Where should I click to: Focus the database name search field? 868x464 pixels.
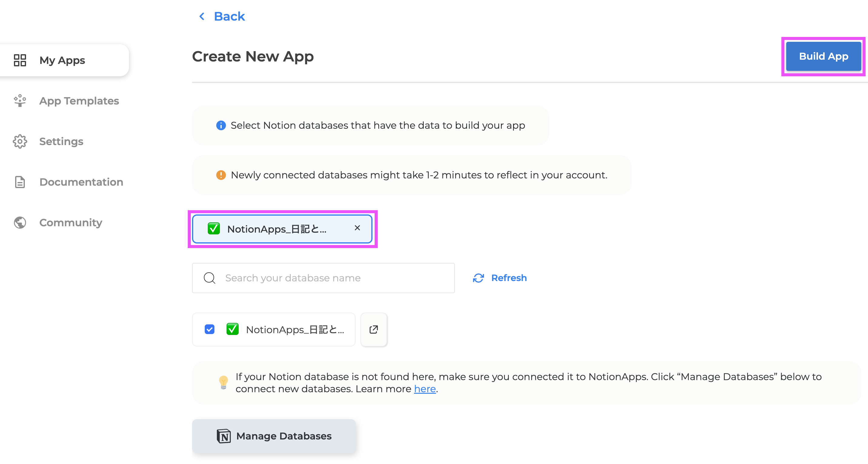click(x=323, y=278)
